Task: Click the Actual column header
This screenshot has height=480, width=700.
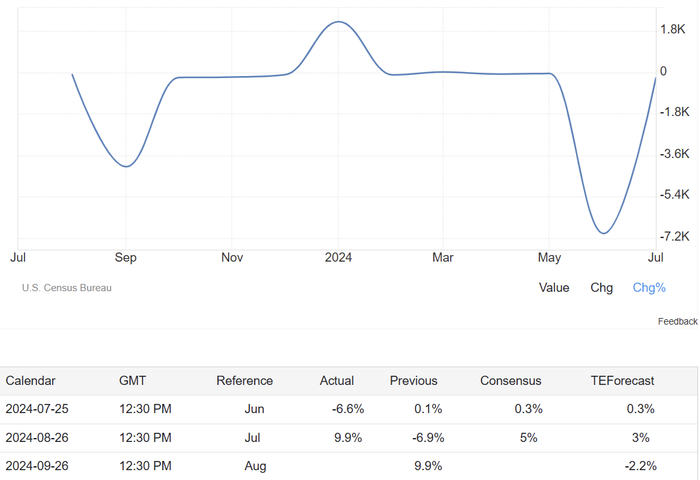Action: tap(337, 381)
